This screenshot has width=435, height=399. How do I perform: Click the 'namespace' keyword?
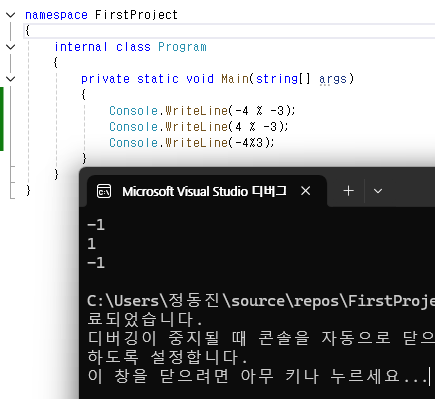[x=56, y=15]
